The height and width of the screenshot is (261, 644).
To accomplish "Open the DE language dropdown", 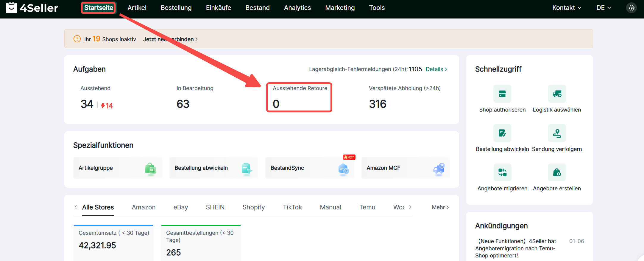I will click(603, 8).
